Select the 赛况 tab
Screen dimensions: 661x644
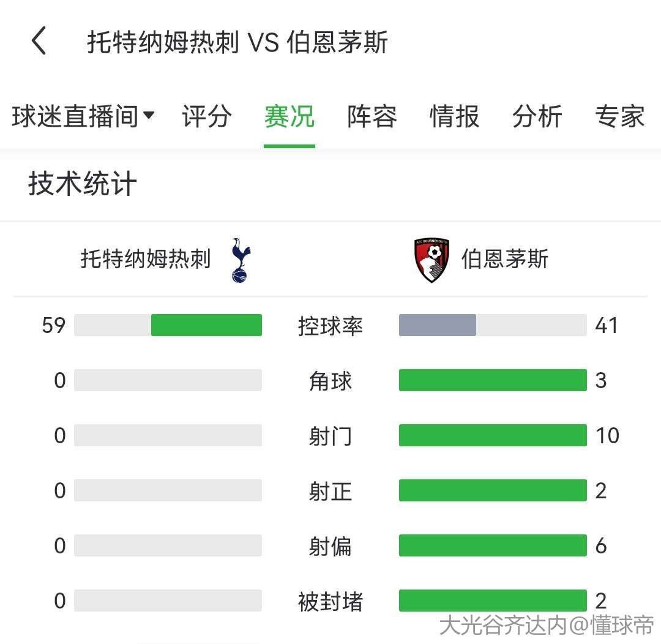[289, 116]
